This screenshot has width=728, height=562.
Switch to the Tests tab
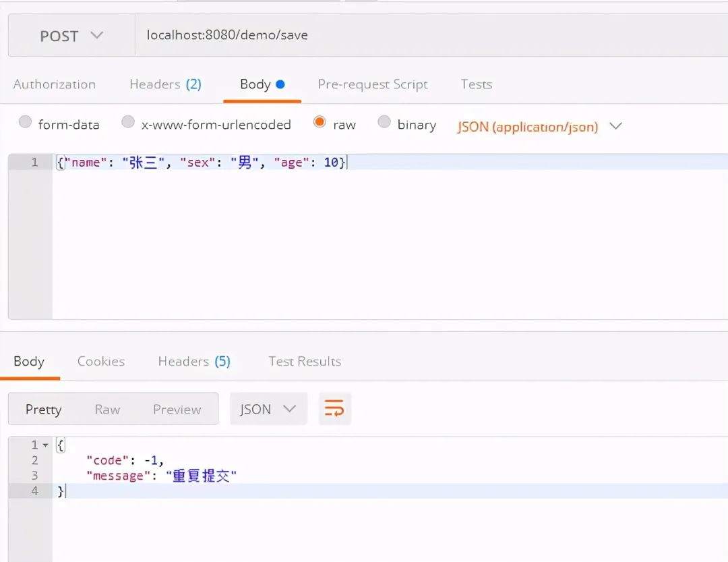click(476, 84)
